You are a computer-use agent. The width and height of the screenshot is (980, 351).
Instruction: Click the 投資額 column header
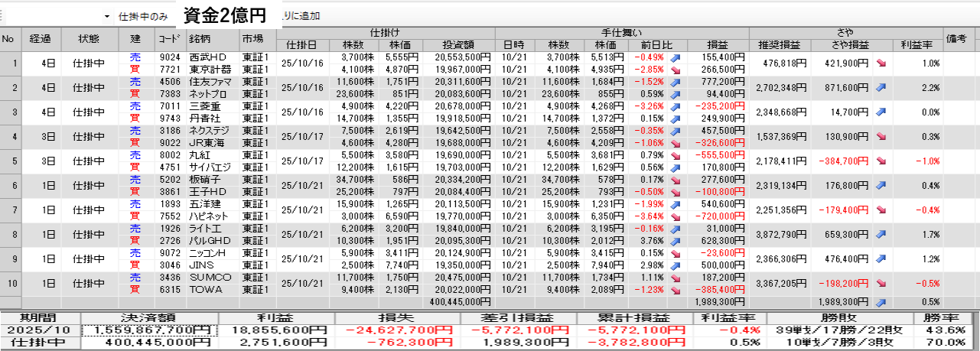458,44
